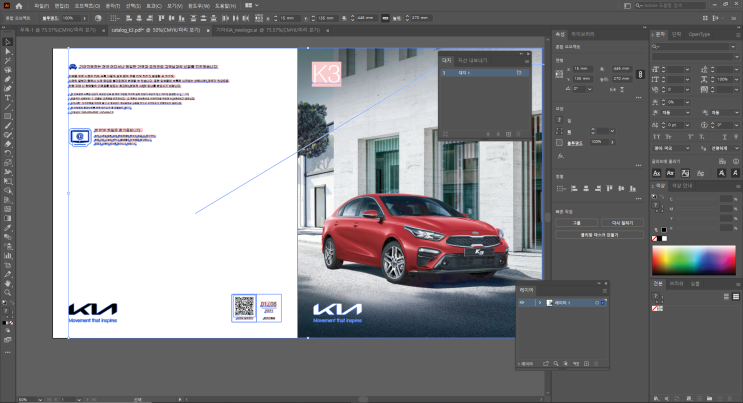
Task: Click the Stroke label link in Properties panel
Action: [569, 131]
